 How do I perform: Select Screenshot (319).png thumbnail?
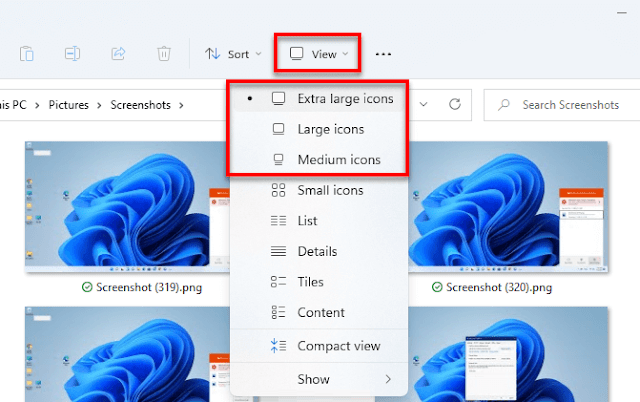click(x=127, y=207)
